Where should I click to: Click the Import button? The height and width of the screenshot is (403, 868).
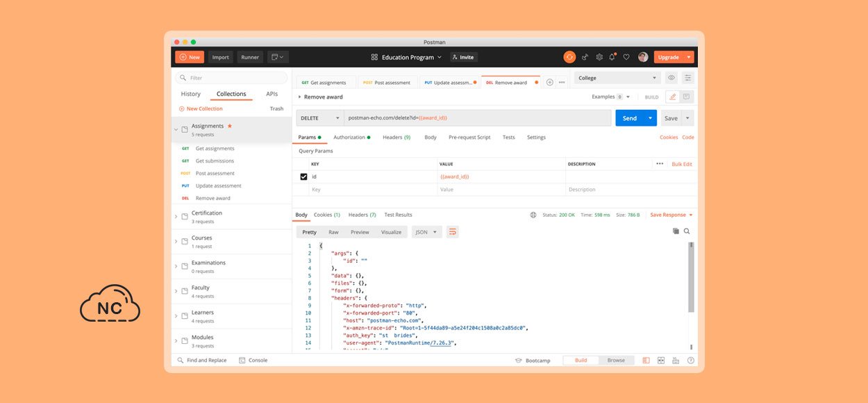(x=221, y=57)
